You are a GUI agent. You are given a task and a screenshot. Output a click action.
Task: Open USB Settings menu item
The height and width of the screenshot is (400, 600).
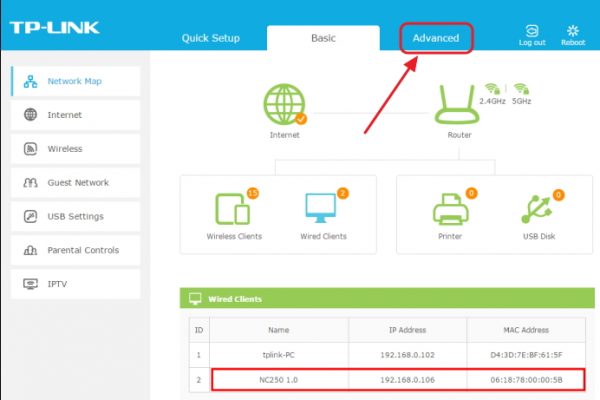(x=76, y=216)
